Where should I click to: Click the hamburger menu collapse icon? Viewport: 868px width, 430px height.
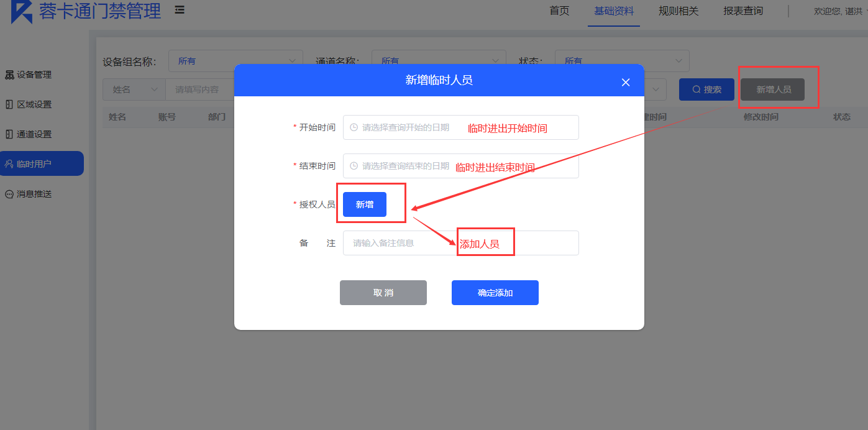[x=180, y=10]
